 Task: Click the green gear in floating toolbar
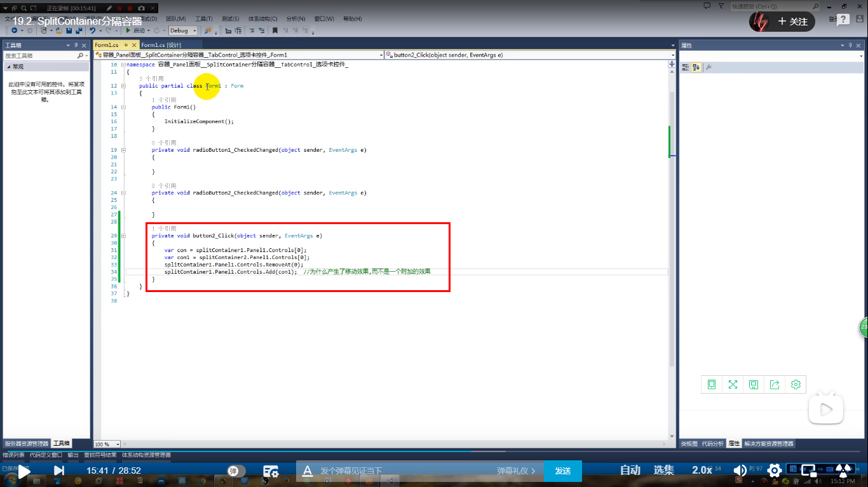(x=796, y=384)
